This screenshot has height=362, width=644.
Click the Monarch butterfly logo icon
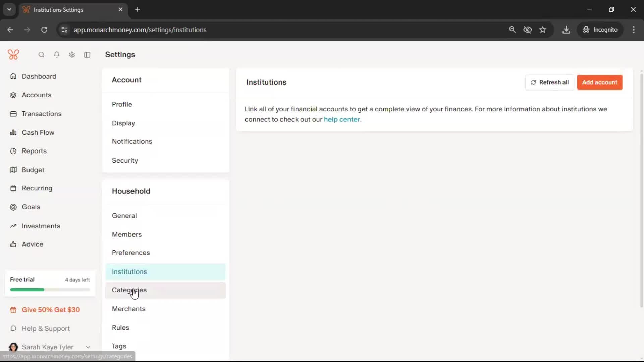coord(13,54)
